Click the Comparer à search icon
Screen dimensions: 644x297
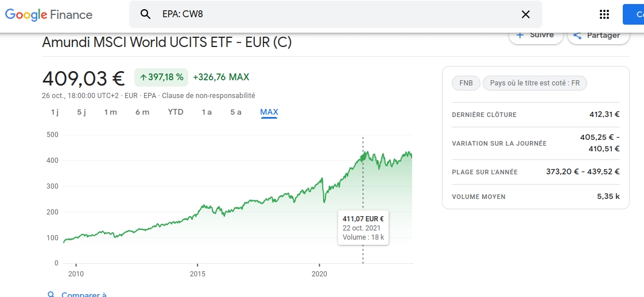52,295
